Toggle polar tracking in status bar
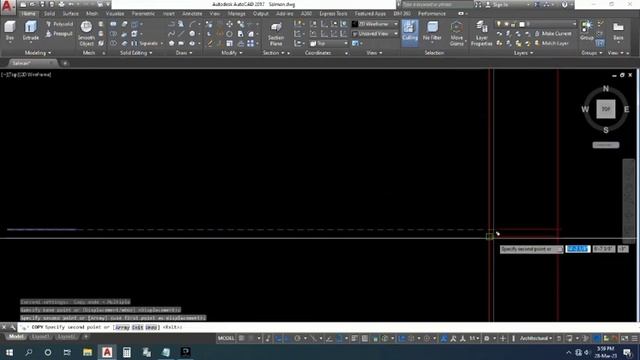The height and width of the screenshot is (360, 640). tap(298, 338)
